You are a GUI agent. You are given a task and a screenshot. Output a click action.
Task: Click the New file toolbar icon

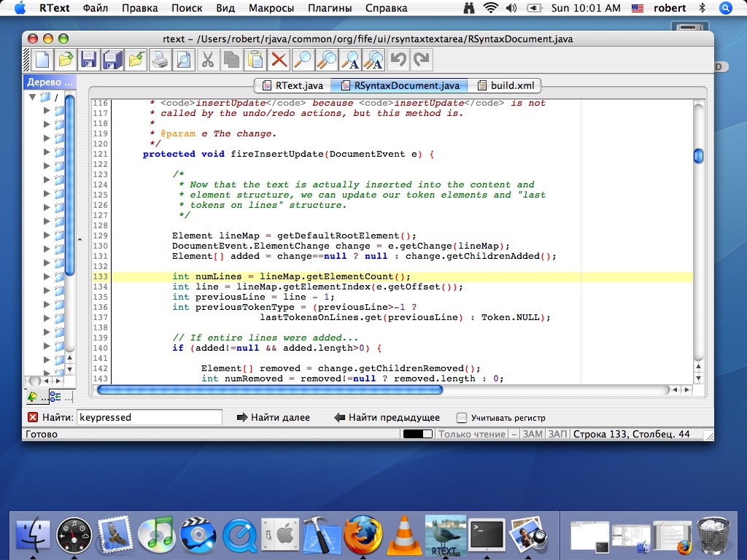click(43, 59)
